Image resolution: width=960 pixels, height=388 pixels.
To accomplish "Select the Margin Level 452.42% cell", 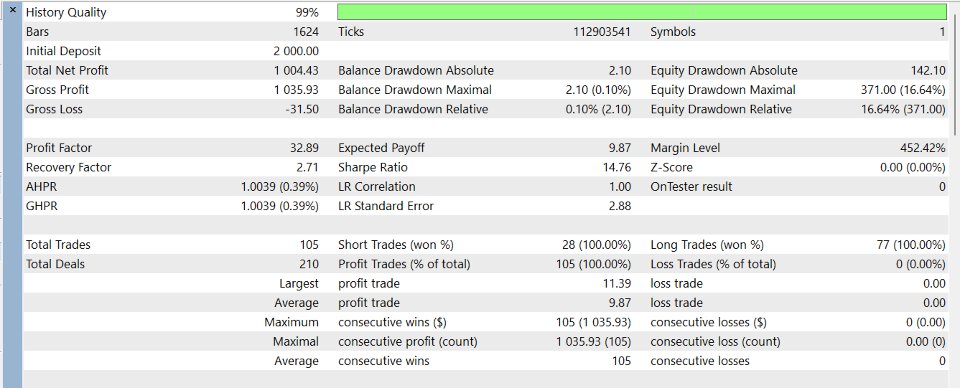I will coord(919,148).
